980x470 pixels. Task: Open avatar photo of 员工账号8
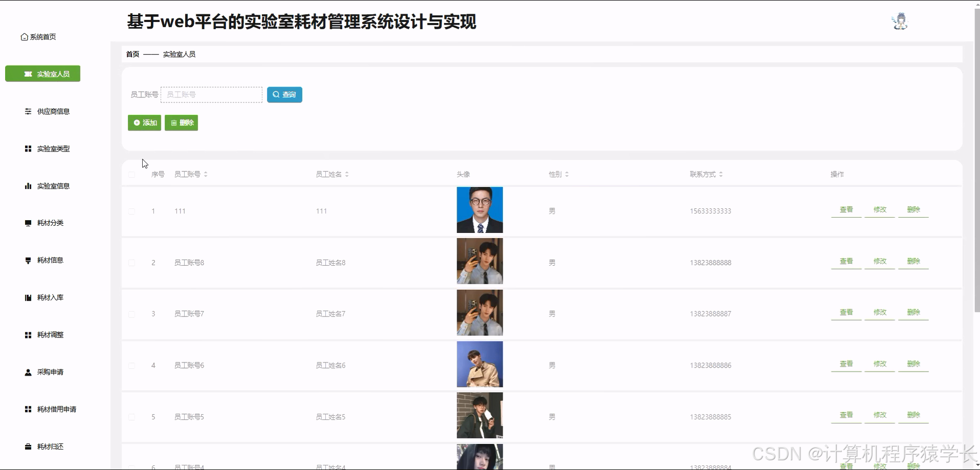click(480, 261)
